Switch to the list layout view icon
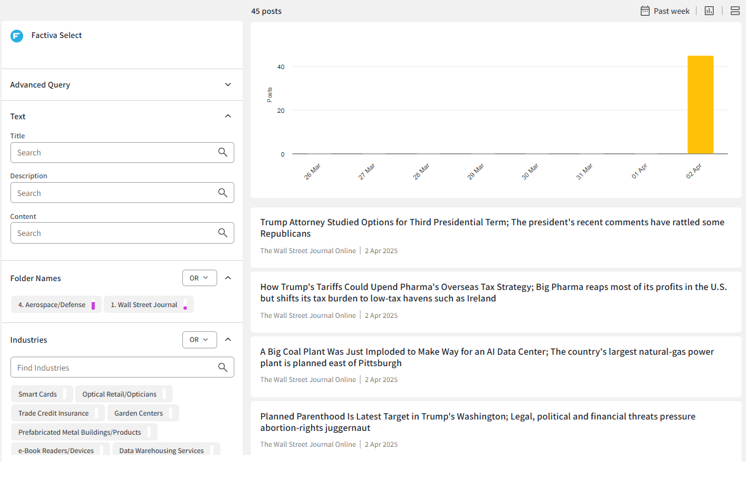Screen dimensions: 747x479 point(735,11)
